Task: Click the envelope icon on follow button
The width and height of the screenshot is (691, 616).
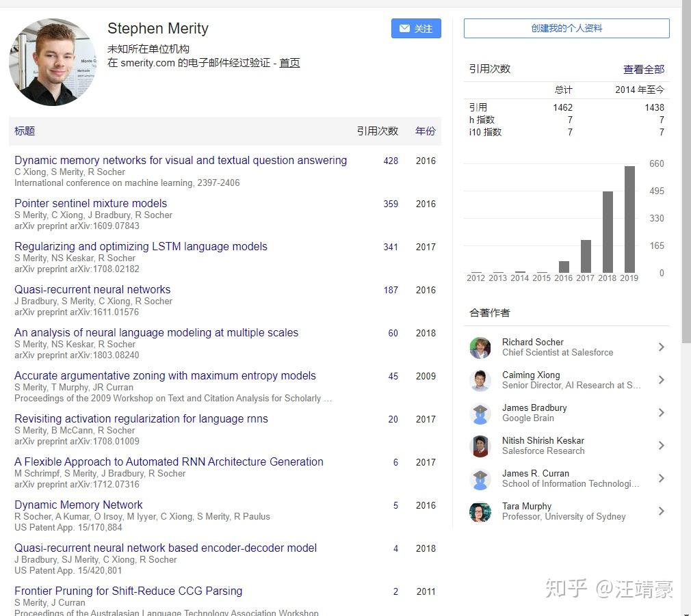Action: click(404, 29)
